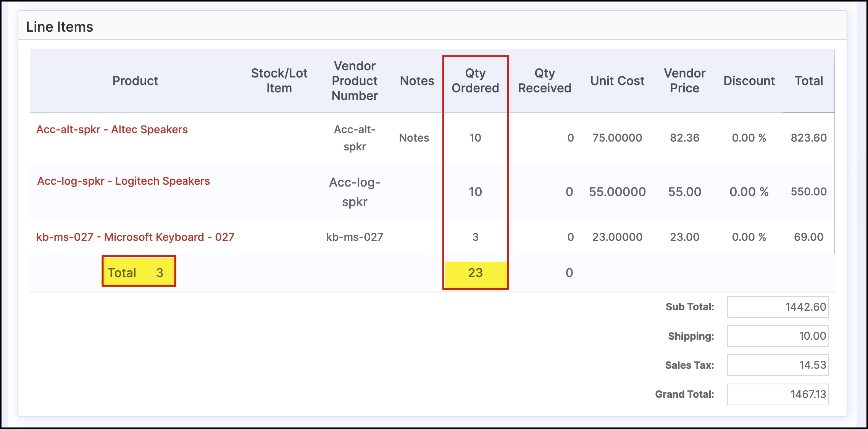Click the total qty received value 0

pyautogui.click(x=569, y=273)
